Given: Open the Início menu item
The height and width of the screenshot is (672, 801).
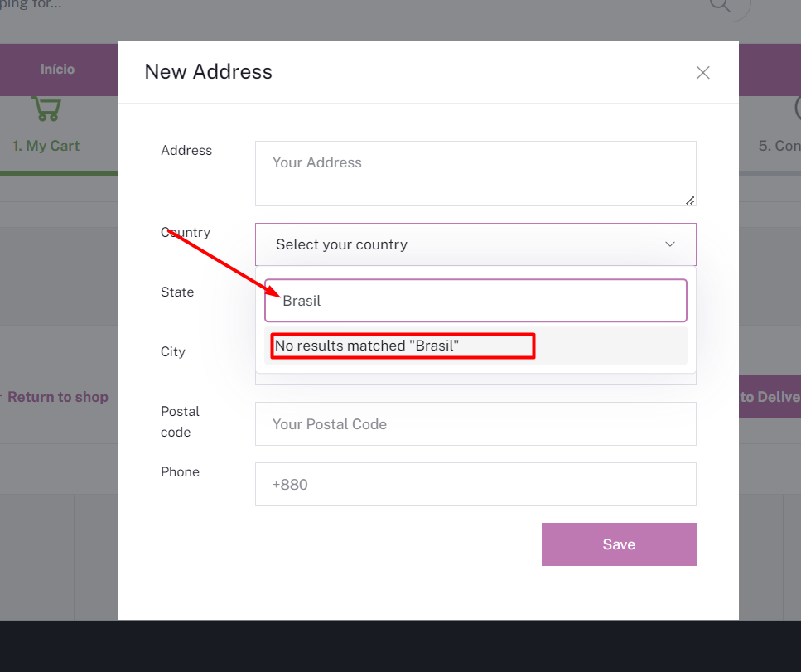Looking at the screenshot, I should click(58, 70).
